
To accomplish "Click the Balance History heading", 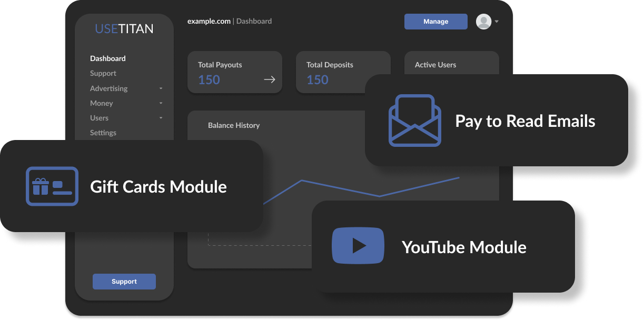I will coord(234,125).
